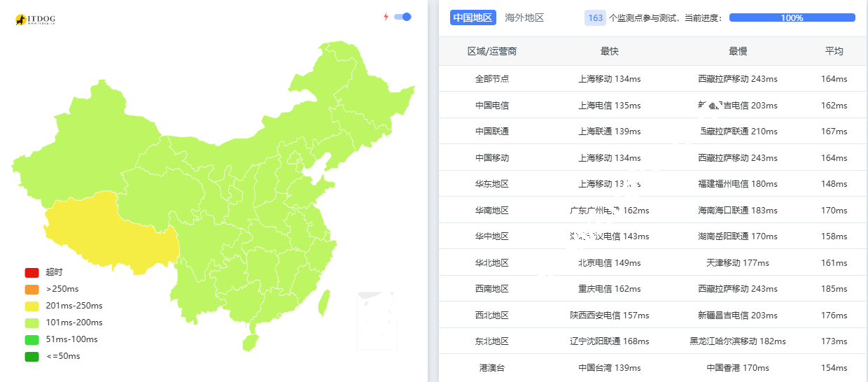Click the 平均 column header

coord(834,51)
